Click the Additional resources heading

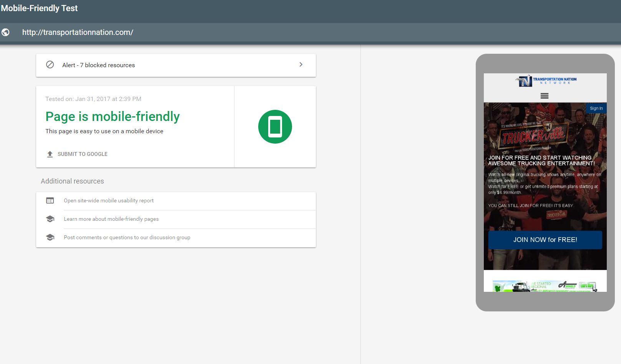tap(72, 181)
